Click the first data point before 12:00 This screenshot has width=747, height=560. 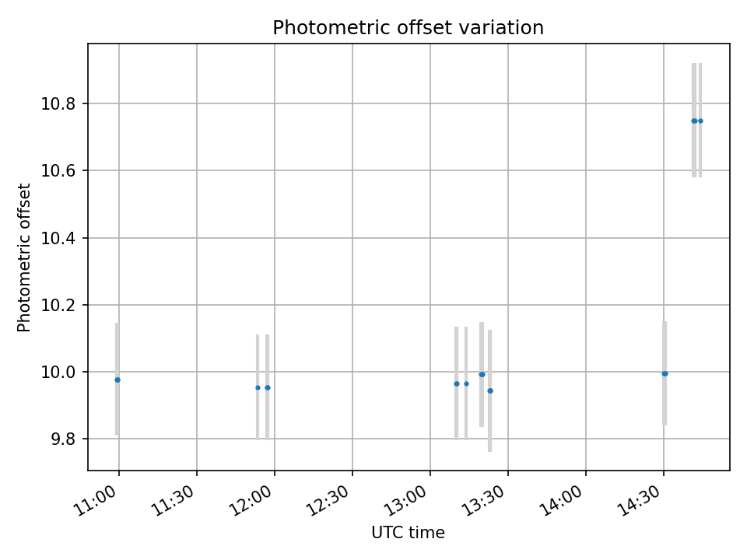click(x=258, y=387)
